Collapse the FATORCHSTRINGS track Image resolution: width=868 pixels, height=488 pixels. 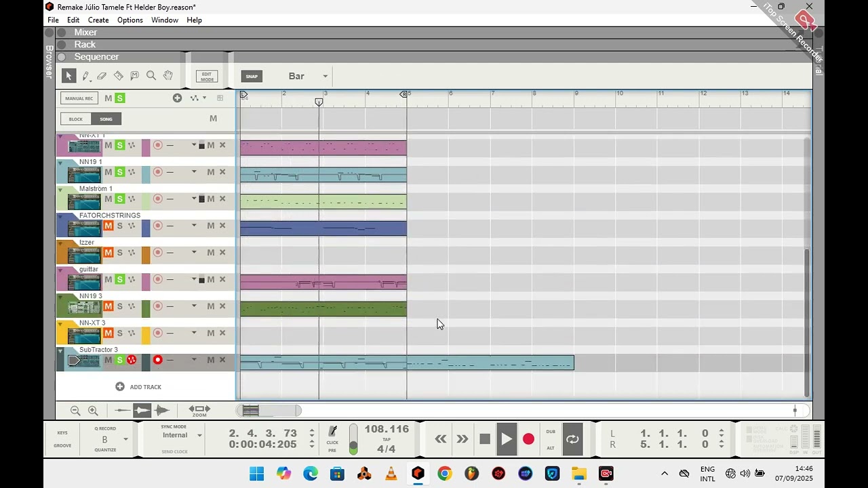coord(60,216)
